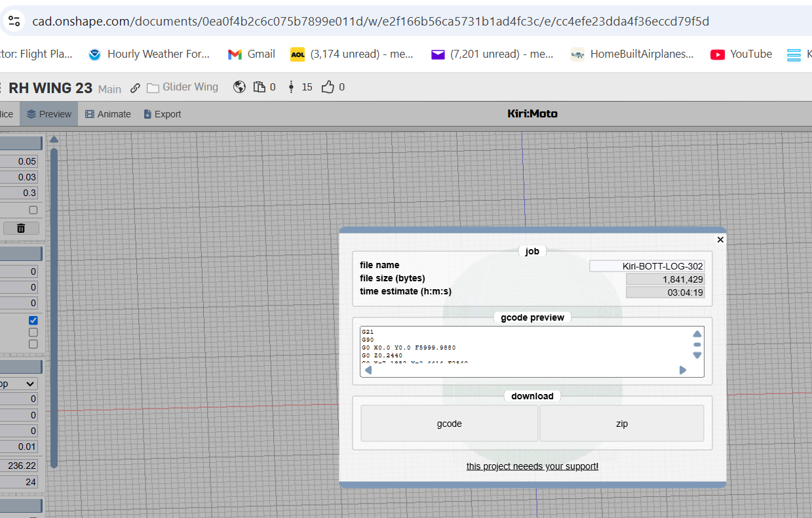Click 'this project needs your support' link
812x518 pixels.
point(532,466)
